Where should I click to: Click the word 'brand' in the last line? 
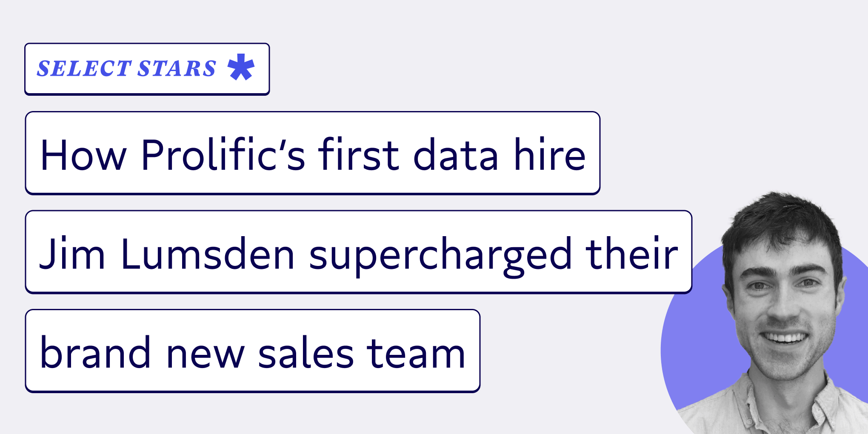[x=95, y=352]
